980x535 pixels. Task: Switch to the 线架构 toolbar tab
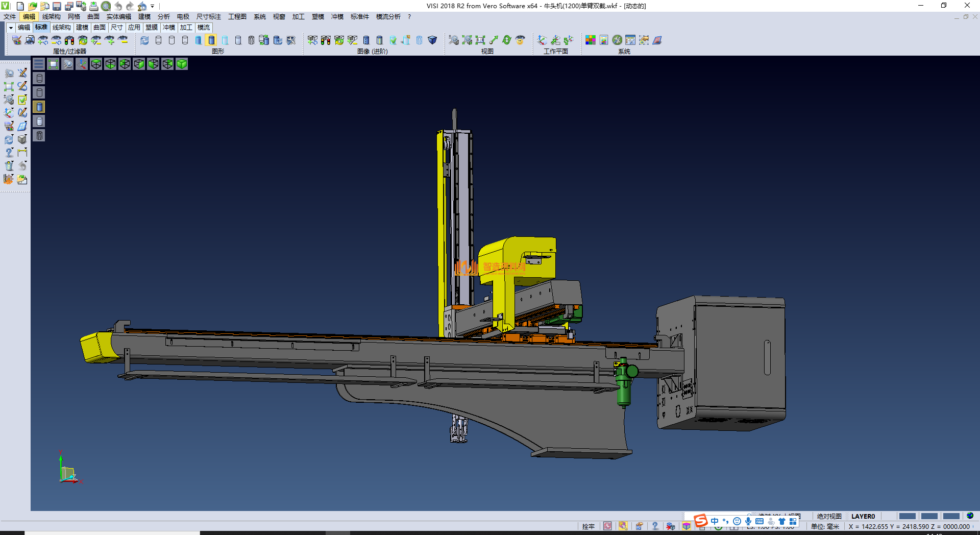tap(61, 28)
